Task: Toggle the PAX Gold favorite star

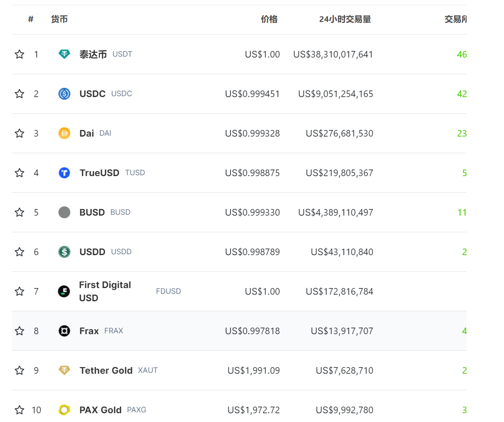Action: click(x=20, y=410)
